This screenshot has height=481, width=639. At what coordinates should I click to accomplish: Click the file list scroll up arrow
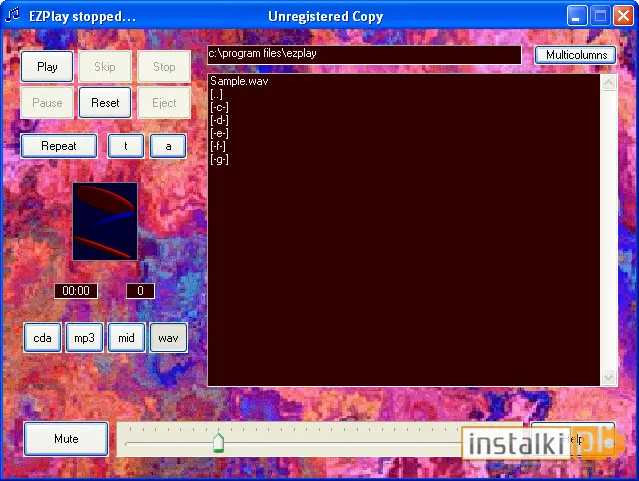click(x=608, y=83)
